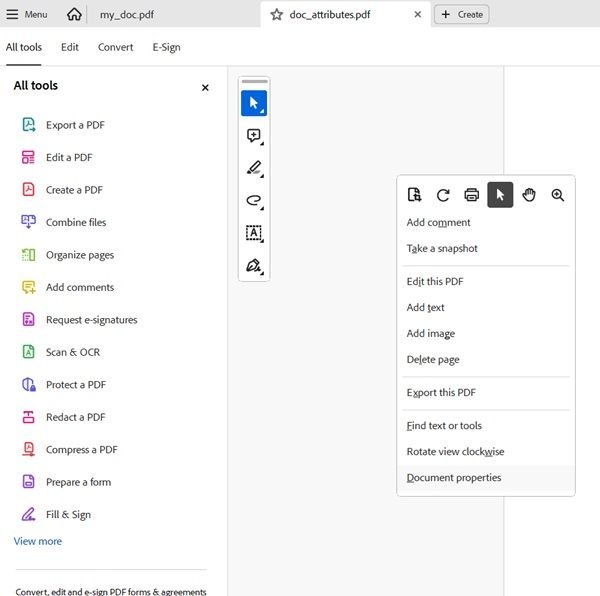Open Document properties from context menu

pyautogui.click(x=454, y=478)
